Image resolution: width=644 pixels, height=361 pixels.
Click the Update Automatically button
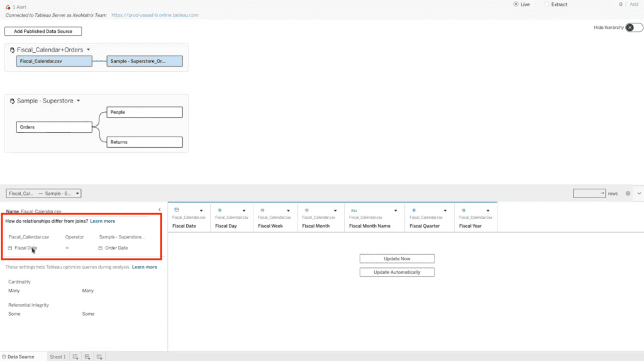[x=397, y=272]
